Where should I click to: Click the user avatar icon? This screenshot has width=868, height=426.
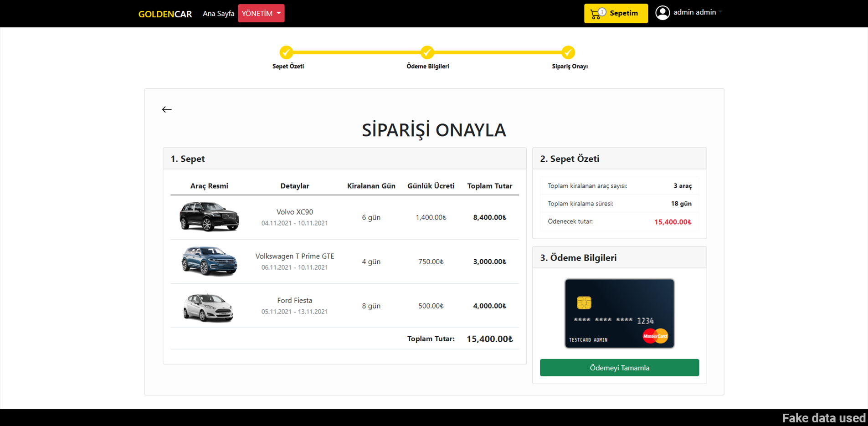click(663, 13)
